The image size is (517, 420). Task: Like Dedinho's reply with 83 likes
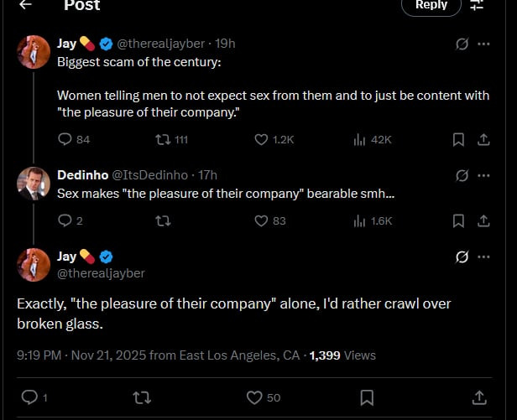261,221
